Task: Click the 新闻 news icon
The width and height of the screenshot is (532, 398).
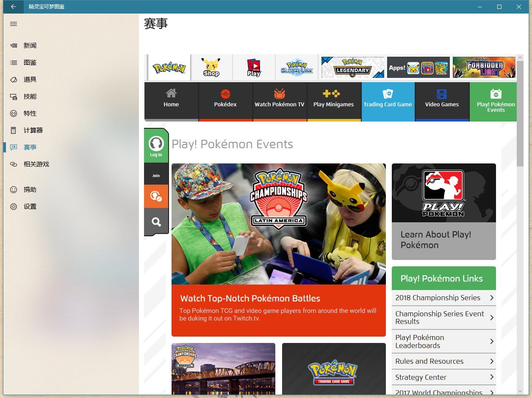Action: (x=14, y=46)
